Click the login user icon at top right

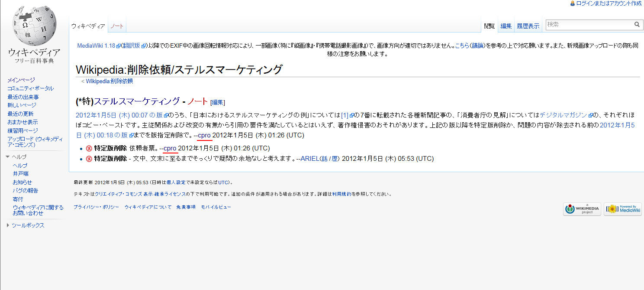573,3
